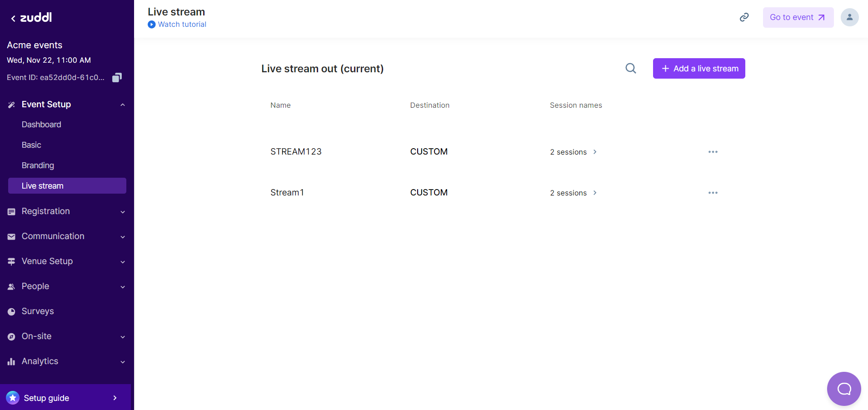Viewport: 868px width, 410px height.
Task: Open the Watch tutorial link
Action: pyautogui.click(x=182, y=24)
